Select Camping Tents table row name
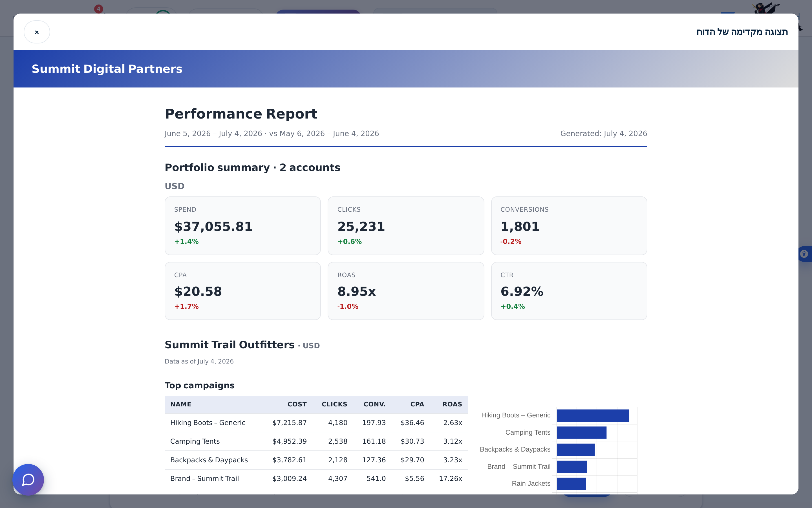812x508 pixels. [195, 441]
